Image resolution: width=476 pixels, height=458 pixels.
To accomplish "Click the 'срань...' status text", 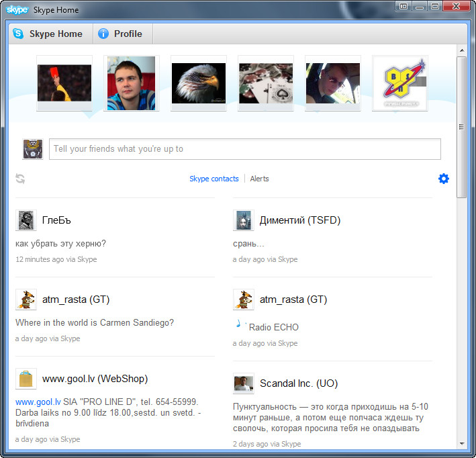I will click(x=248, y=244).
